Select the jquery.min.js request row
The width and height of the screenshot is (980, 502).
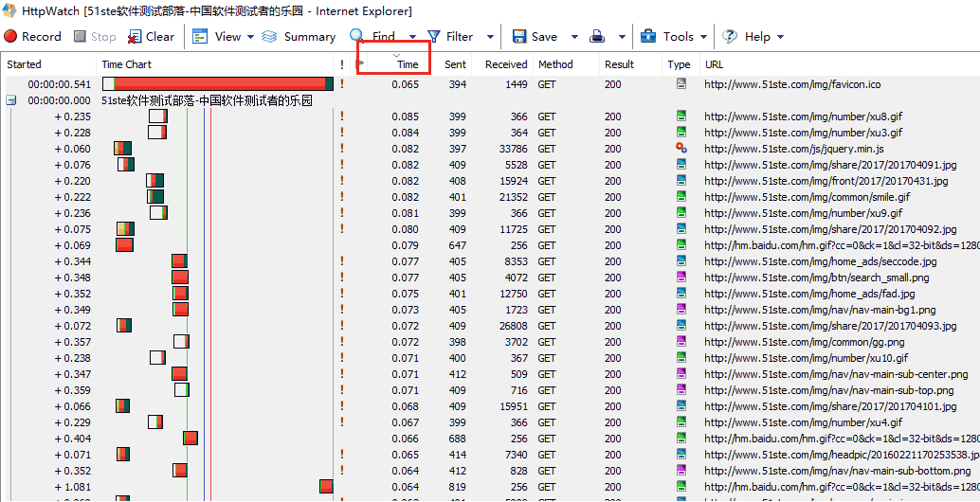click(793, 149)
